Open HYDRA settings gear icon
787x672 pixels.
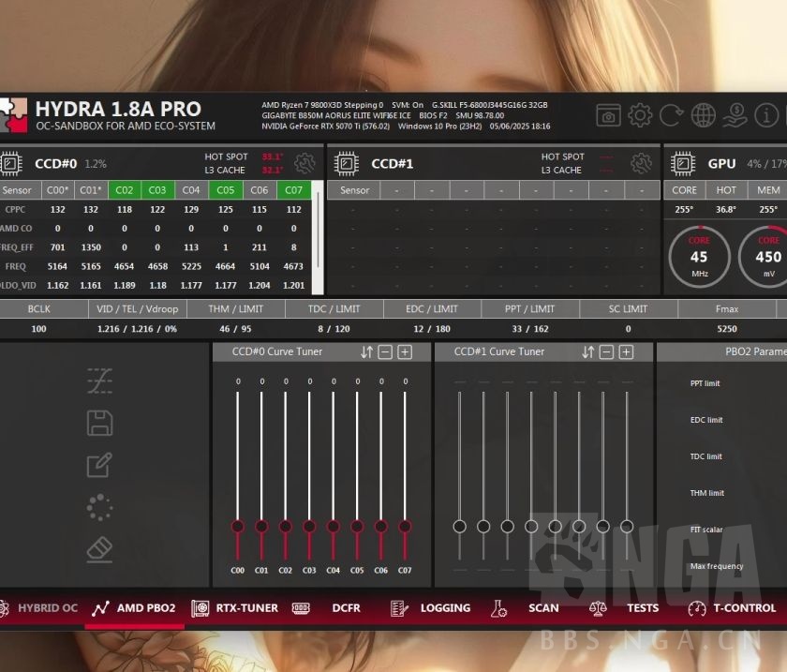640,116
